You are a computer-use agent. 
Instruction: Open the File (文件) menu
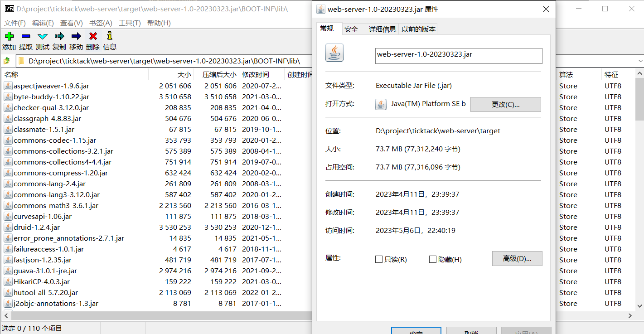click(x=15, y=23)
